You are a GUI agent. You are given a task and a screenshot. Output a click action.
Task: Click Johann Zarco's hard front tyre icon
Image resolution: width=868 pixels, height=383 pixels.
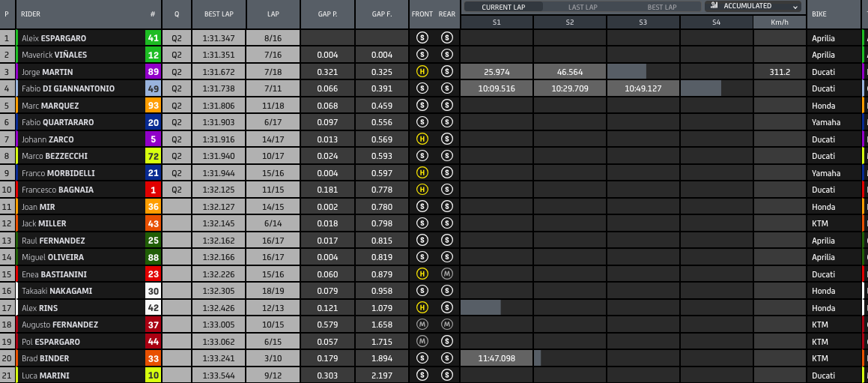(422, 139)
